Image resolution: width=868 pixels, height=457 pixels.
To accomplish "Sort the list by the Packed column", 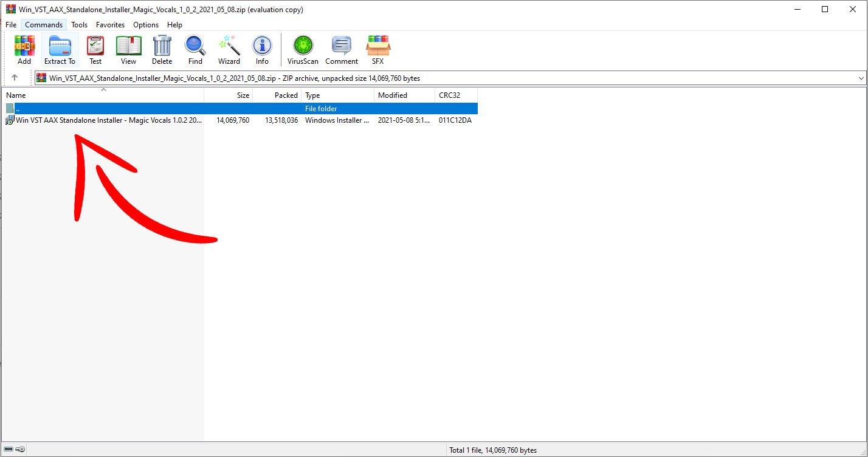I will pos(277,95).
